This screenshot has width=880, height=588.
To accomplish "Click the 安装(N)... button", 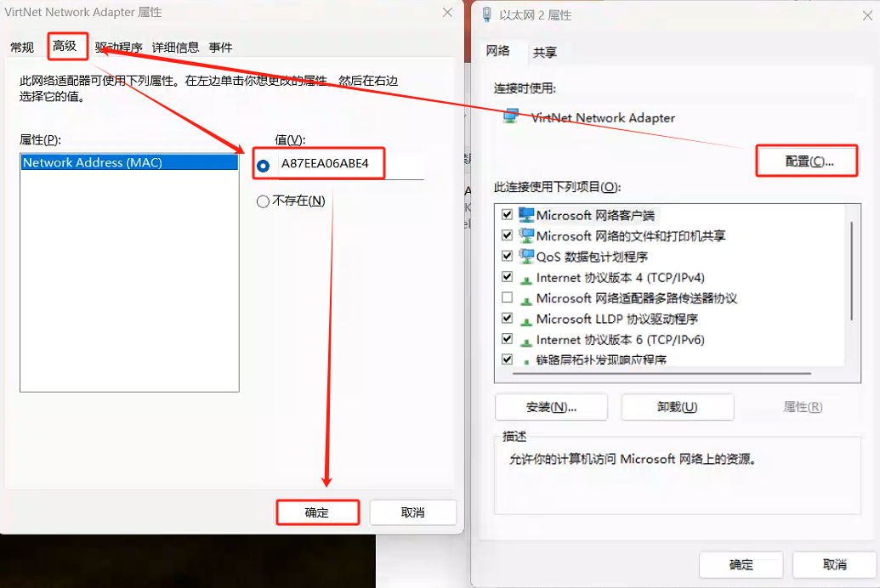I will (x=551, y=407).
